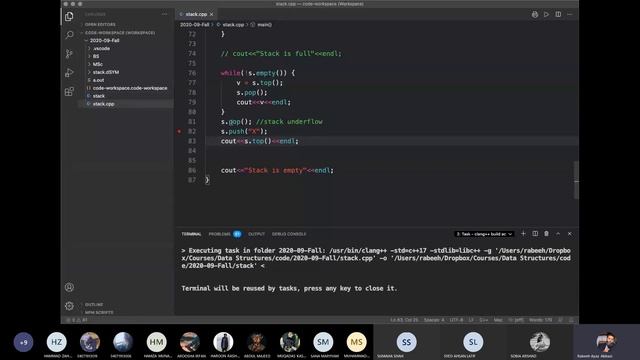Click the Ln, Col cursor position indicator

tap(404, 320)
